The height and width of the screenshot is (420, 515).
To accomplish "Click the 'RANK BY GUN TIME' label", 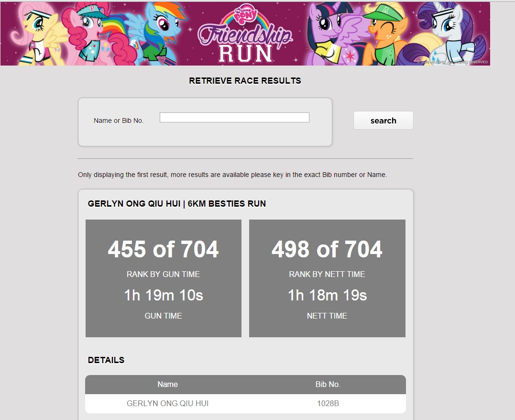I will (x=163, y=274).
